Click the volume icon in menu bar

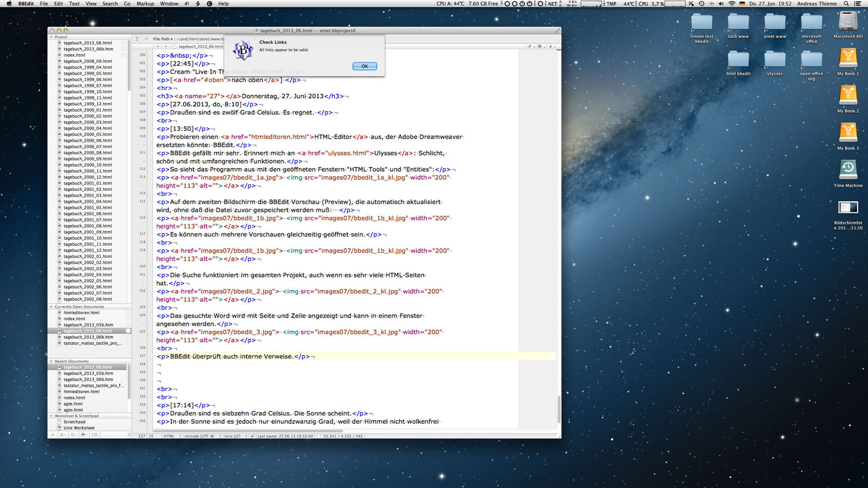721,3
